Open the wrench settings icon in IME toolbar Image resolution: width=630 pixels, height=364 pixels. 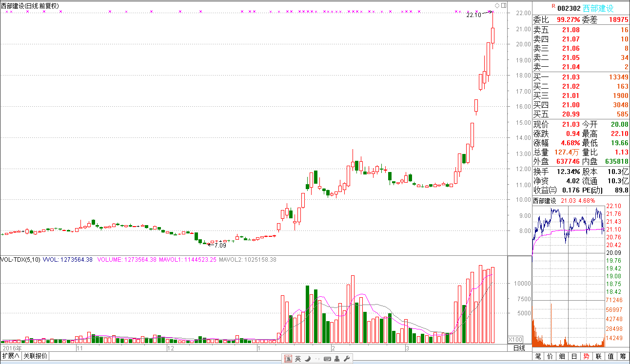(347, 359)
